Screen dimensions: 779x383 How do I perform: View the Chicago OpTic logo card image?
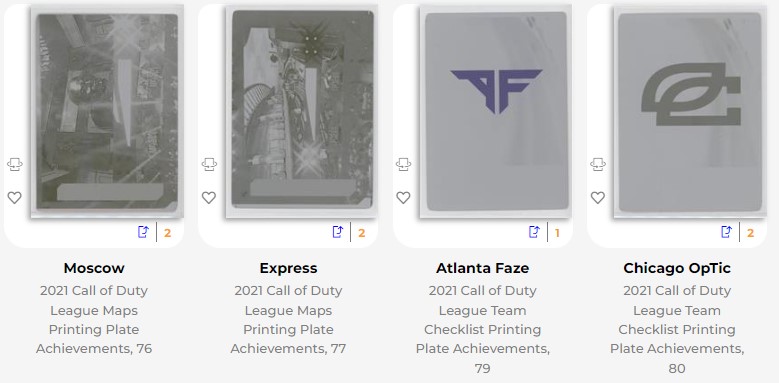pos(690,111)
